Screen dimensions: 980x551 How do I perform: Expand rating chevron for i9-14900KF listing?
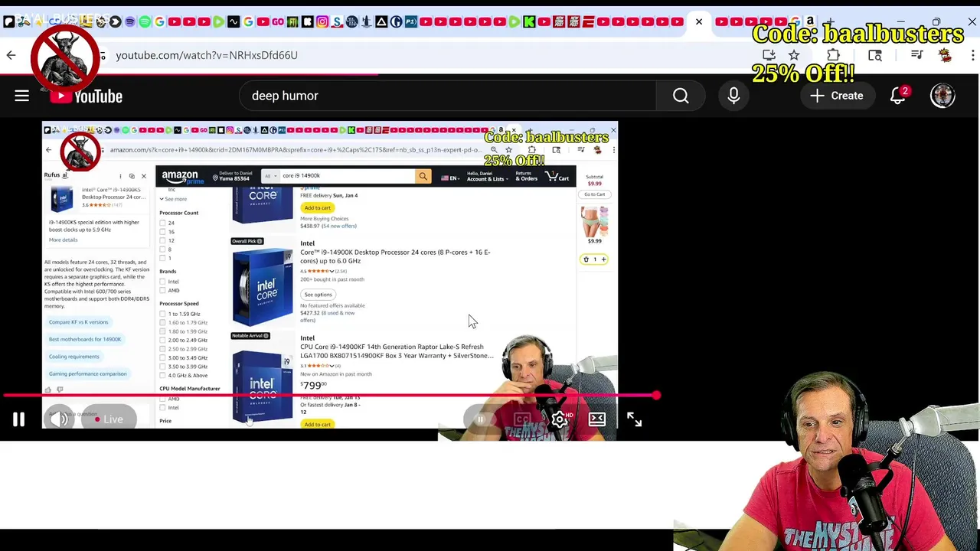pos(332,366)
